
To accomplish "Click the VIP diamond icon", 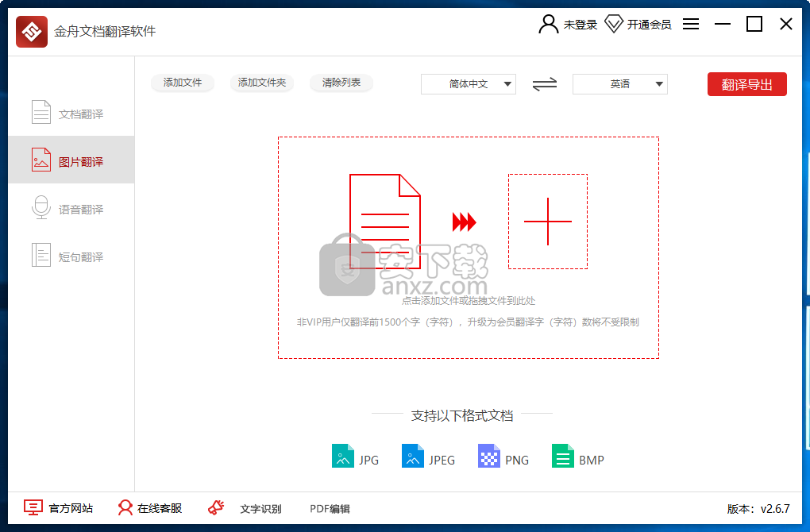I will tap(614, 24).
